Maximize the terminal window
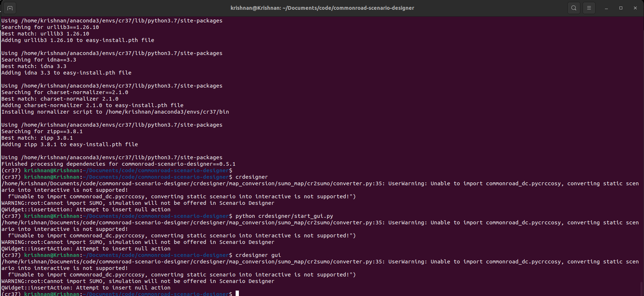The image size is (644, 296). [621, 8]
